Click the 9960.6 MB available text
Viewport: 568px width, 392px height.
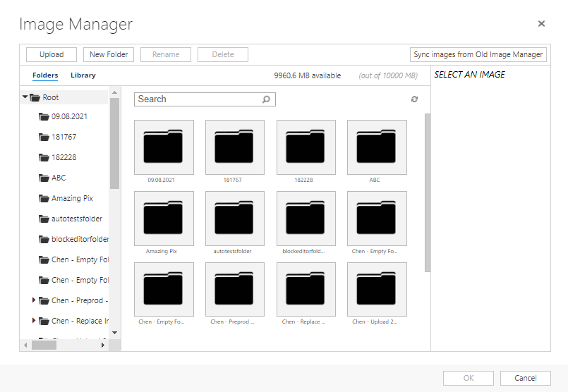point(308,75)
